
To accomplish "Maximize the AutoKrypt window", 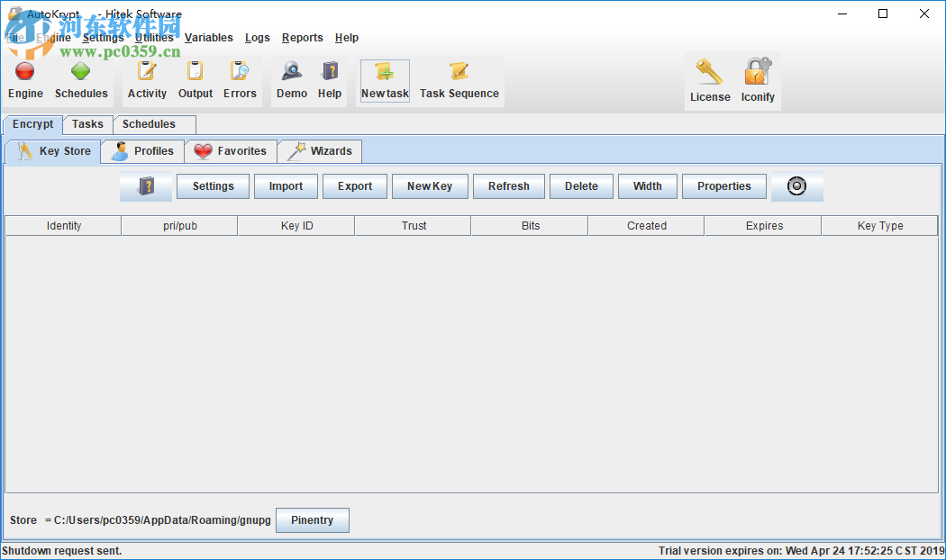I will click(883, 14).
